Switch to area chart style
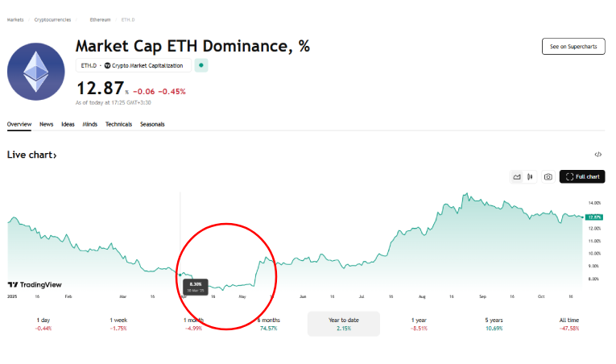The width and height of the screenshot is (616, 364). click(517, 176)
